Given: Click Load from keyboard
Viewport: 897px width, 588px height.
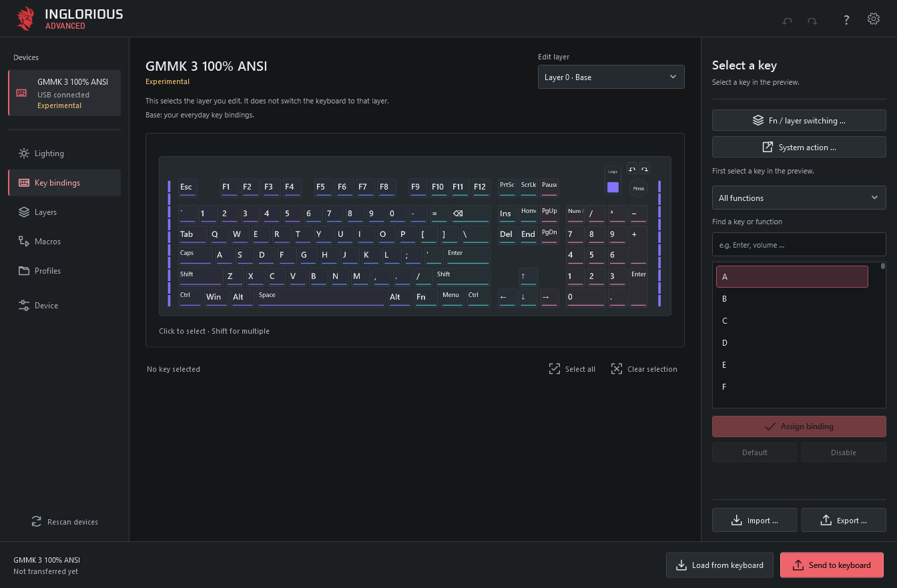Looking at the screenshot, I should [719, 565].
